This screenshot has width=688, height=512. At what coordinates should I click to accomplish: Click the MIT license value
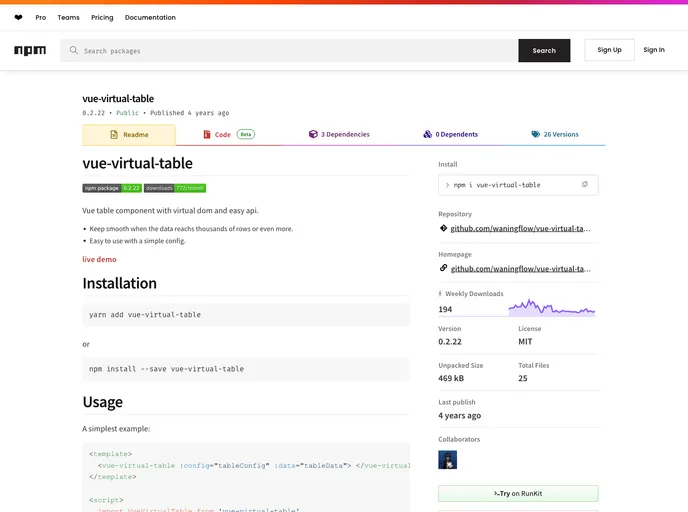click(x=525, y=341)
